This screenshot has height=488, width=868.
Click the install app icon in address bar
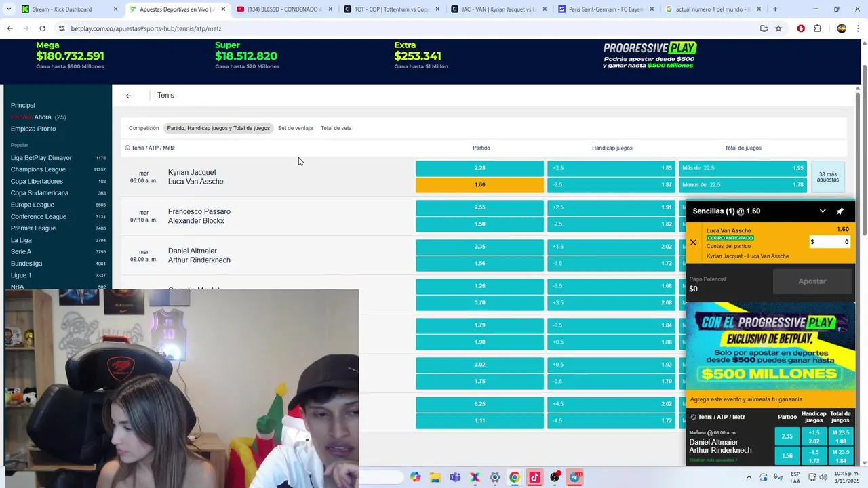[x=764, y=28]
